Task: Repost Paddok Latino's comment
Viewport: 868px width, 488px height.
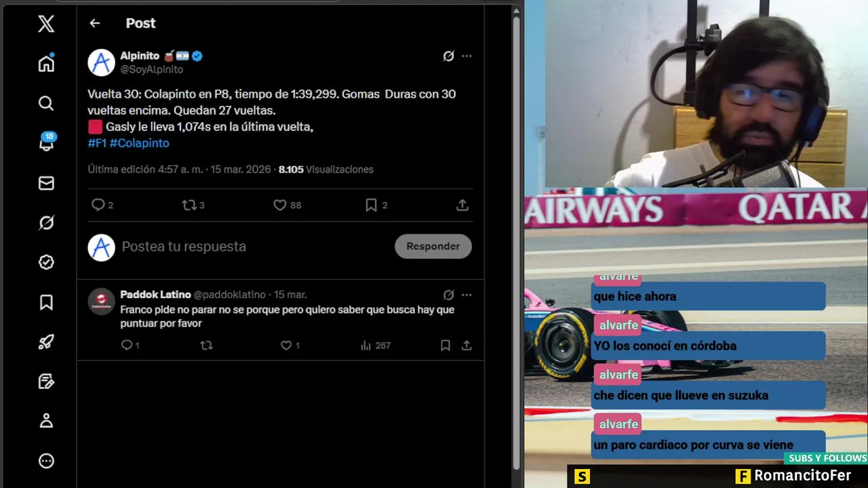Action: click(x=206, y=346)
